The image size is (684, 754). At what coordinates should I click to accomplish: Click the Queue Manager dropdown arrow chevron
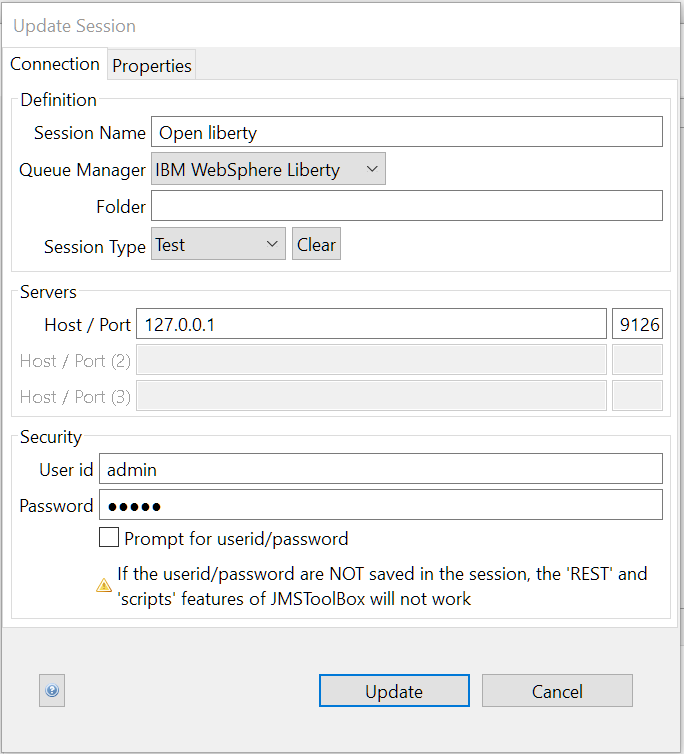[x=372, y=169]
